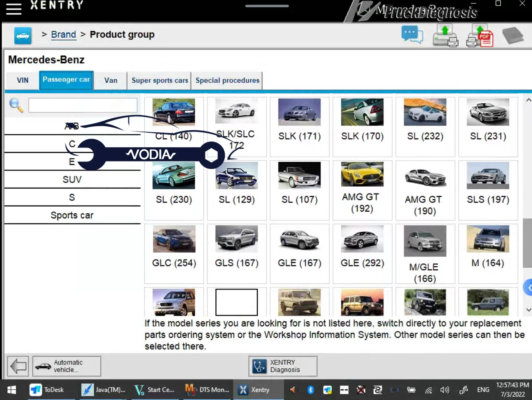Open the Special procedures tab
532x400 pixels.
tap(227, 80)
